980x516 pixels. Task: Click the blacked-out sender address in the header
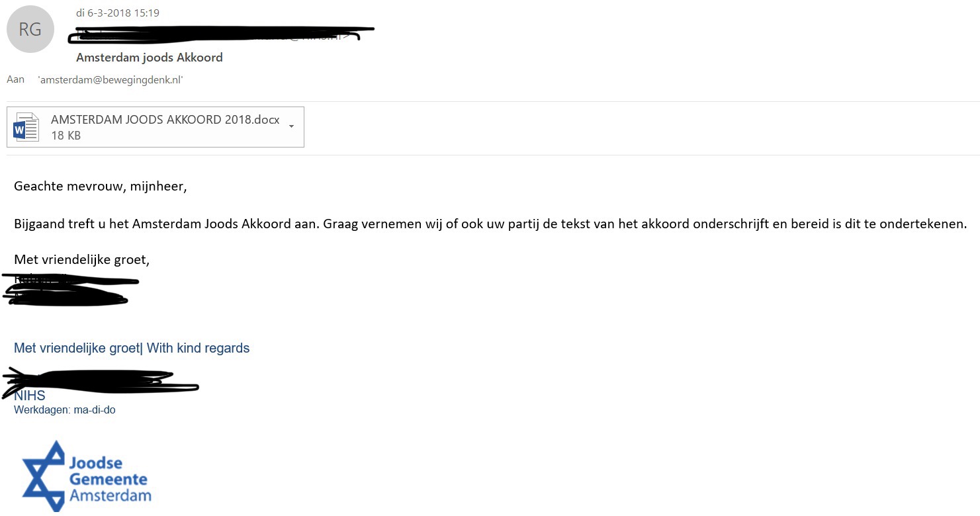[x=222, y=35]
